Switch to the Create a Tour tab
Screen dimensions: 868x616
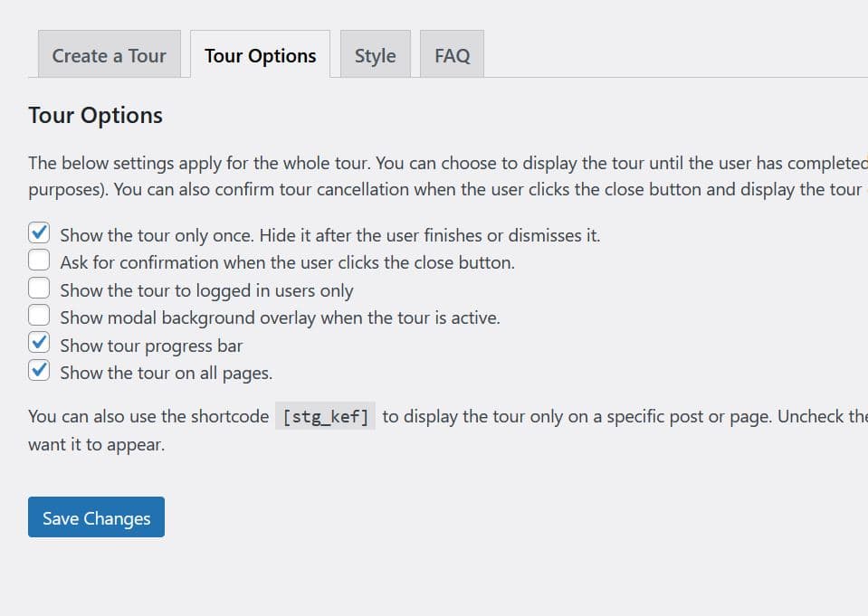109,55
